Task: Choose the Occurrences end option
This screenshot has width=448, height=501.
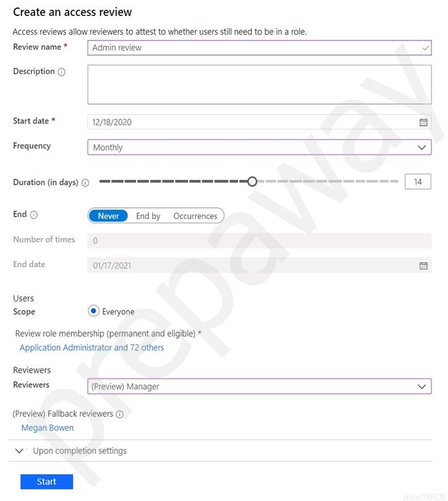Action: (x=195, y=216)
